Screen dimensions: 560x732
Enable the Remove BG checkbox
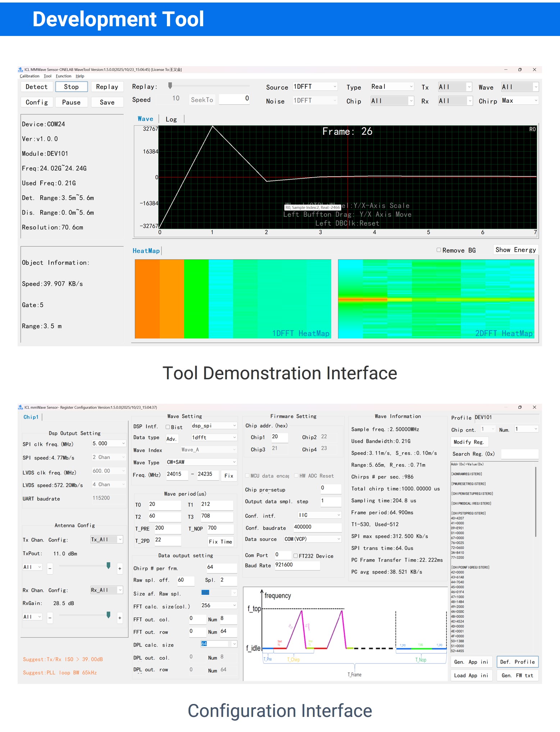pyautogui.click(x=439, y=250)
